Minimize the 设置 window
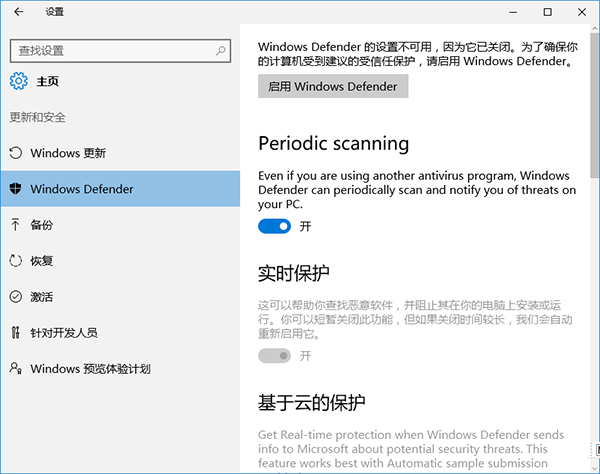 tap(513, 12)
